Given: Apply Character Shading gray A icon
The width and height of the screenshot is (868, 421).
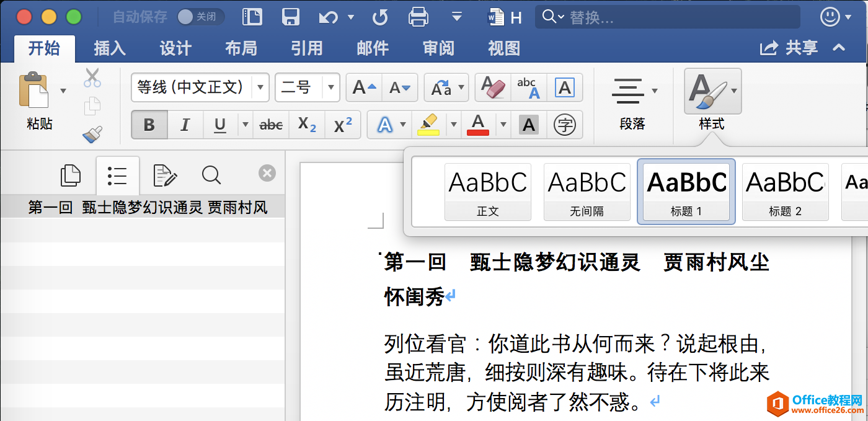Looking at the screenshot, I should point(528,125).
